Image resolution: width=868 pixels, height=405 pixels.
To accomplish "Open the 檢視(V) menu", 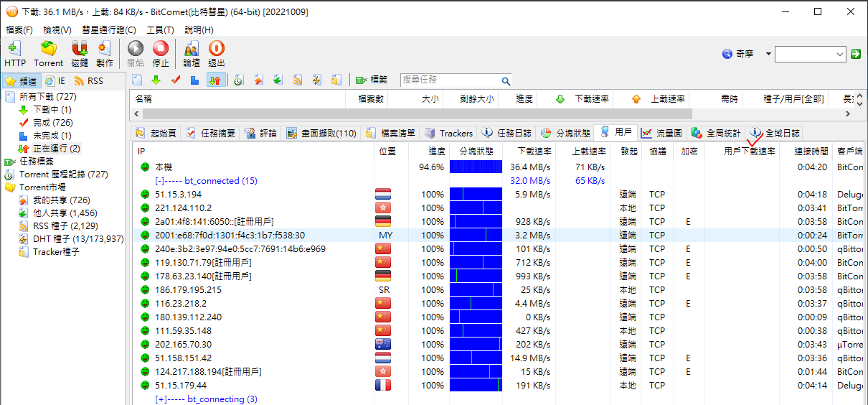I will point(57,29).
